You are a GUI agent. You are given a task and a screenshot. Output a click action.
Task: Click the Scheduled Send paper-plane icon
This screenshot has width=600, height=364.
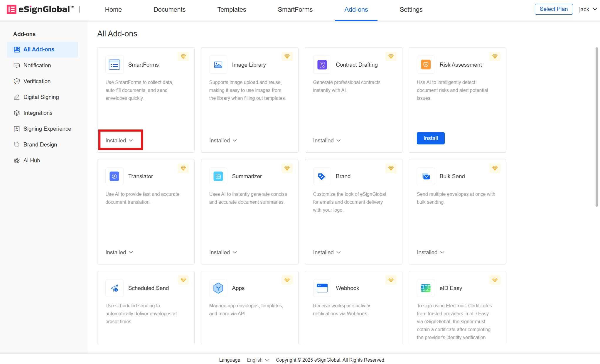pos(114,288)
